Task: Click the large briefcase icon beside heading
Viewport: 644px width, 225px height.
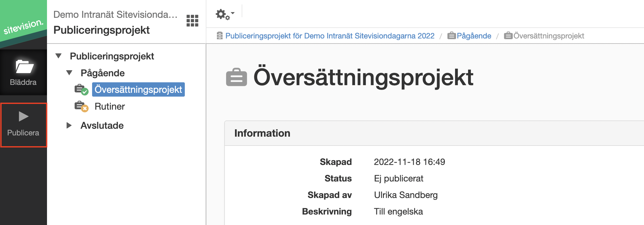Action: coord(236,77)
